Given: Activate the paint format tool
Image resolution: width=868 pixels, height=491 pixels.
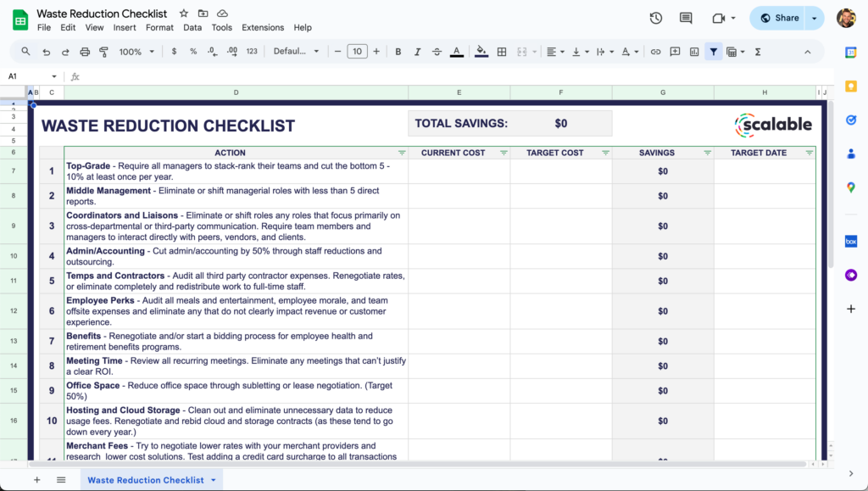Looking at the screenshot, I should pyautogui.click(x=103, y=52).
